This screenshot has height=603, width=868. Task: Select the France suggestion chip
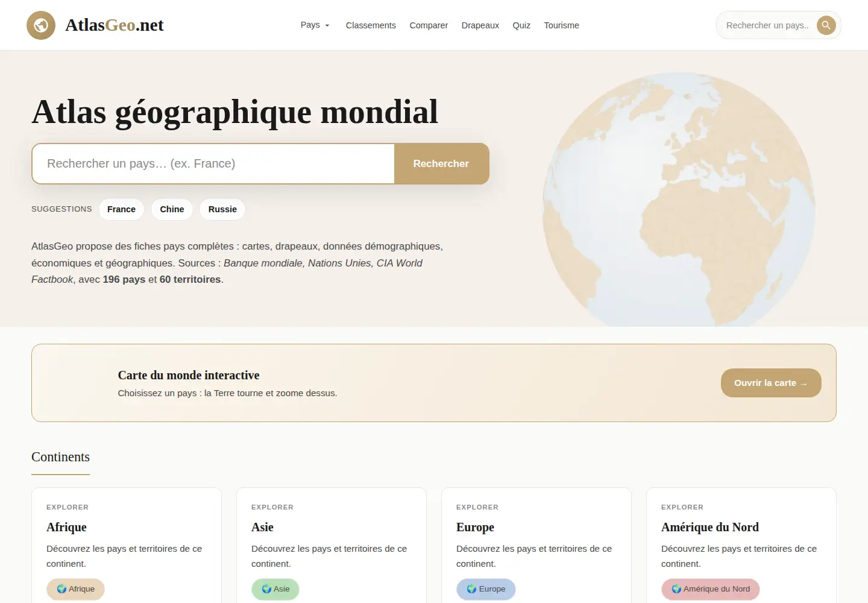coord(121,209)
